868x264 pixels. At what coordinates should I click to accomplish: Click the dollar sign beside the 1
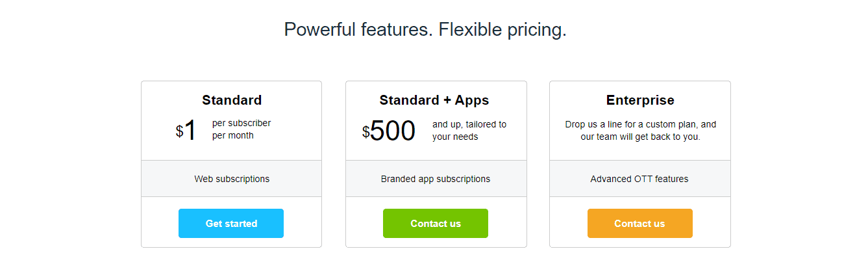[179, 132]
